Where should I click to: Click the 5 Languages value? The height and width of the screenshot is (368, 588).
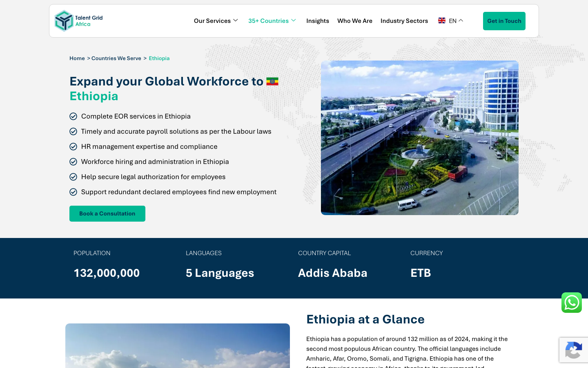220,273
